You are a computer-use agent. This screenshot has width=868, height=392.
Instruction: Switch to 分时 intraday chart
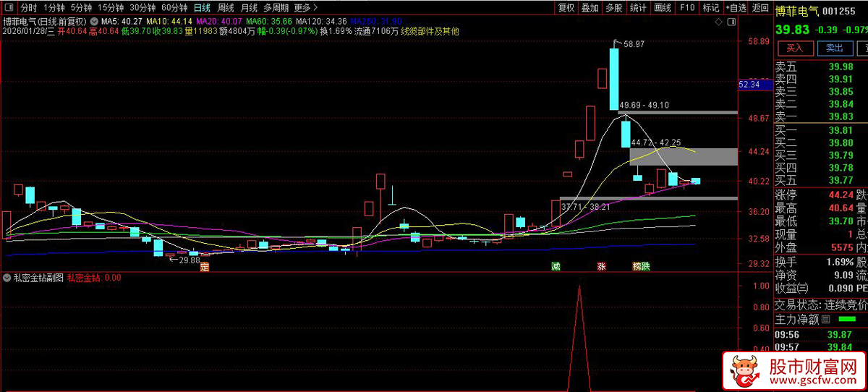[28, 8]
